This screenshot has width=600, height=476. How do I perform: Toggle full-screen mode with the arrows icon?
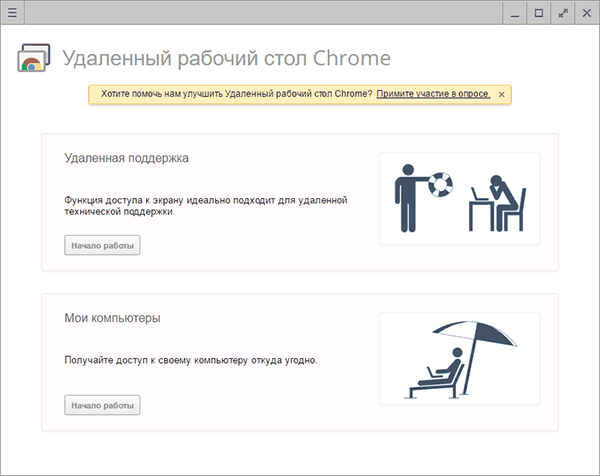tap(563, 12)
